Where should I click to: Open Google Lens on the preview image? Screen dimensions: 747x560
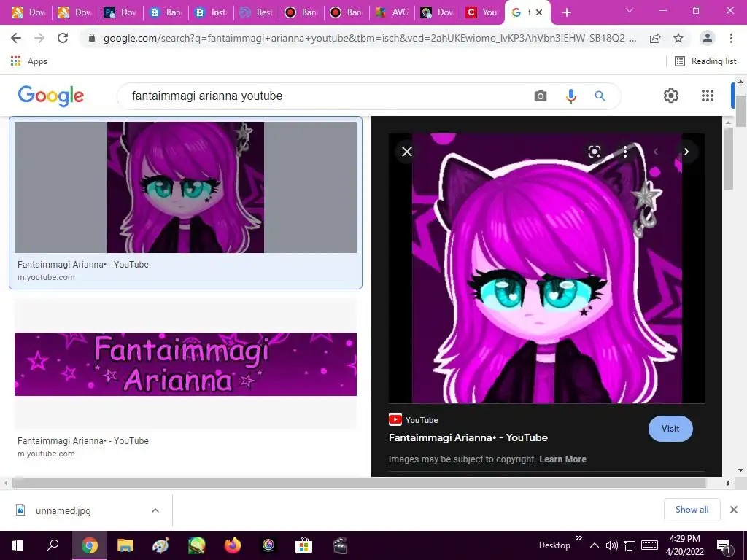(x=594, y=152)
